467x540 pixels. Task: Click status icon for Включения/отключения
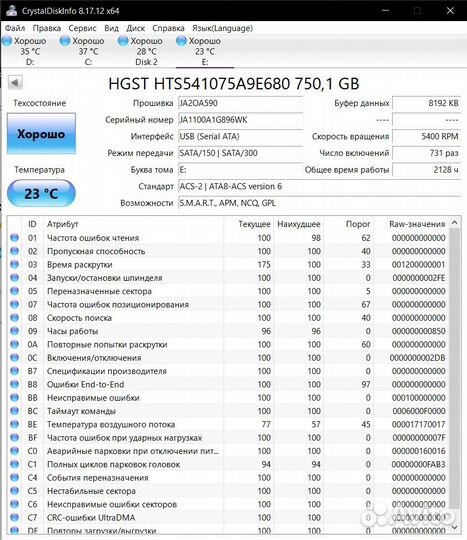click(14, 357)
